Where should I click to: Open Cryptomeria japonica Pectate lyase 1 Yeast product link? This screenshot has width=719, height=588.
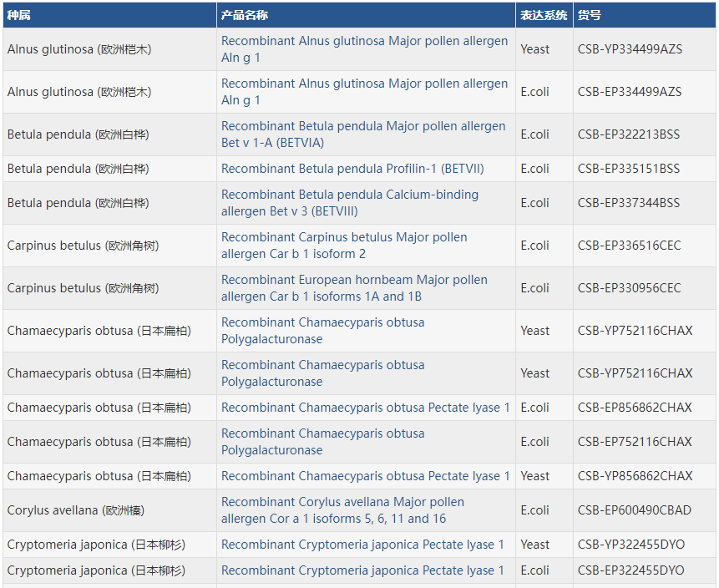(x=362, y=545)
